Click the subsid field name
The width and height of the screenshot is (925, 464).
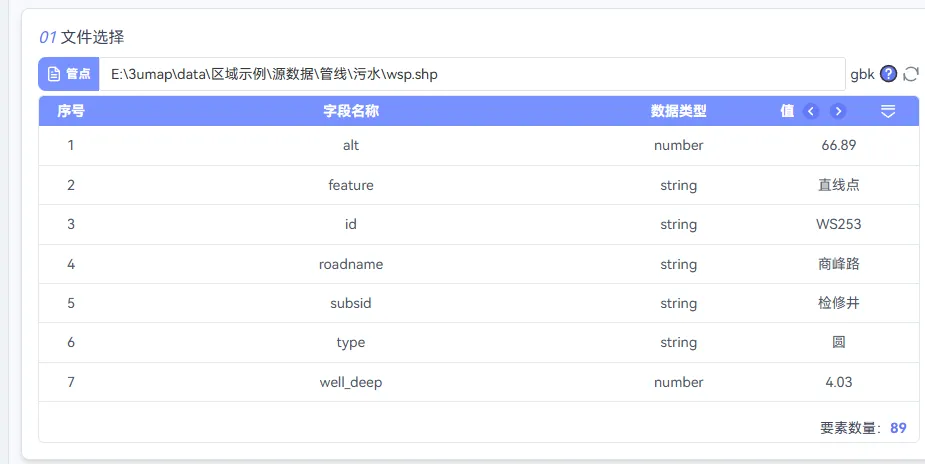(x=351, y=303)
